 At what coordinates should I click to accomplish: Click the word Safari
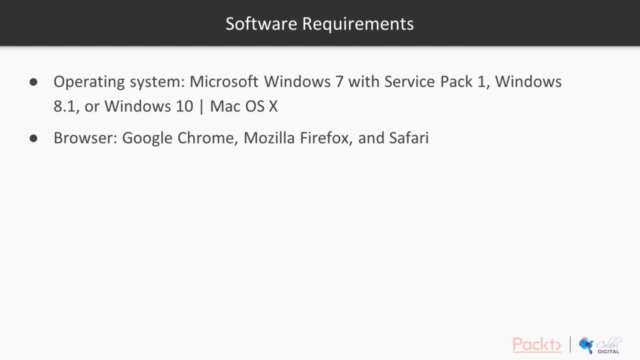tap(409, 138)
